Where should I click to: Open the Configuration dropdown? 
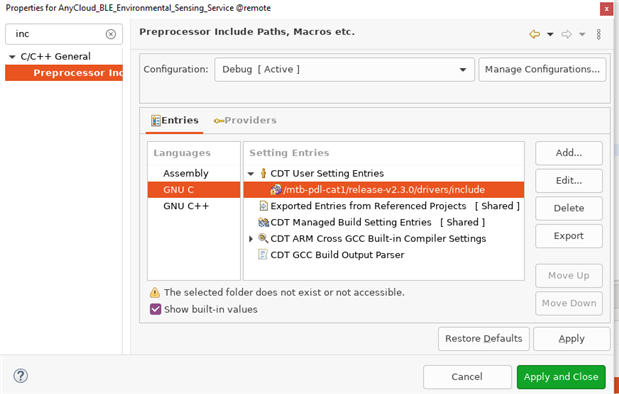(x=344, y=69)
